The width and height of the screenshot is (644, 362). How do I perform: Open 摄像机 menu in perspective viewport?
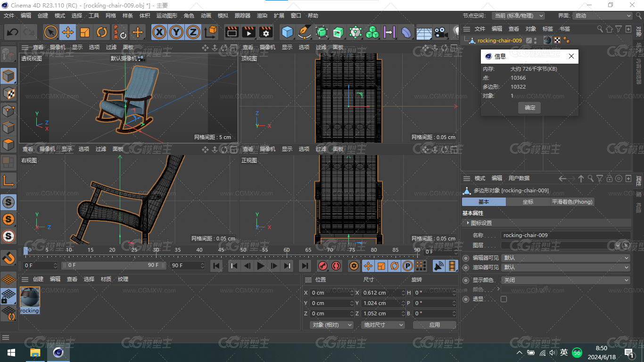pyautogui.click(x=58, y=47)
